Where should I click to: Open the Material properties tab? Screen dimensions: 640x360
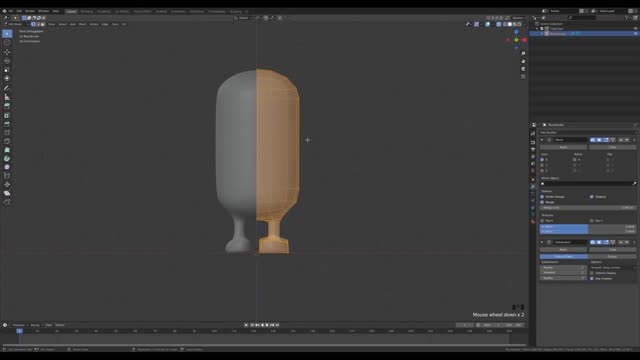point(533,222)
